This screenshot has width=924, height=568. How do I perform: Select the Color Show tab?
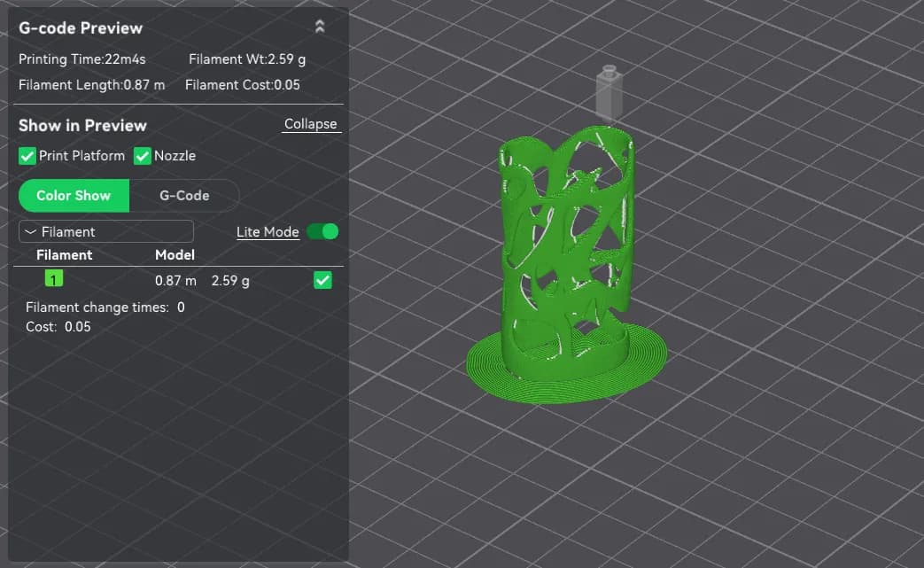coord(74,196)
